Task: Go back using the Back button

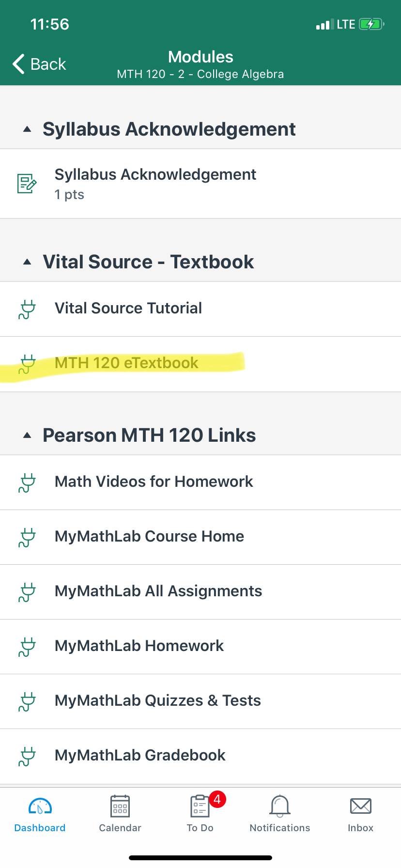Action: 39,64
